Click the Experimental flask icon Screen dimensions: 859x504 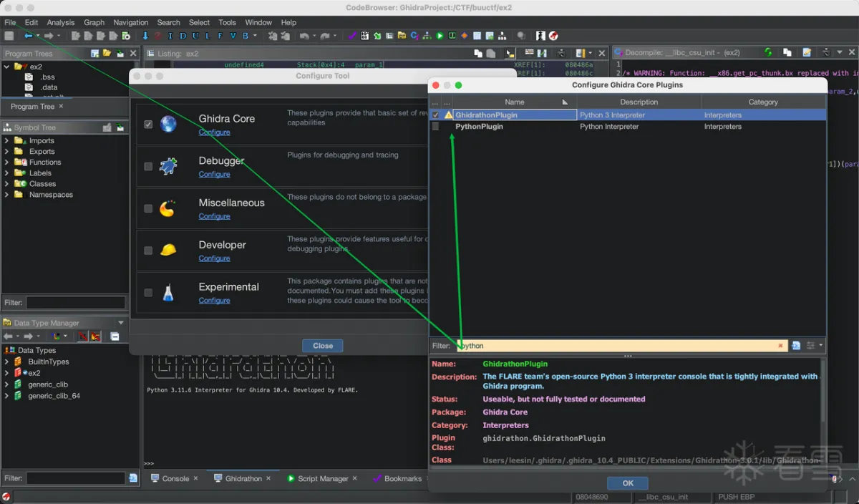168,292
